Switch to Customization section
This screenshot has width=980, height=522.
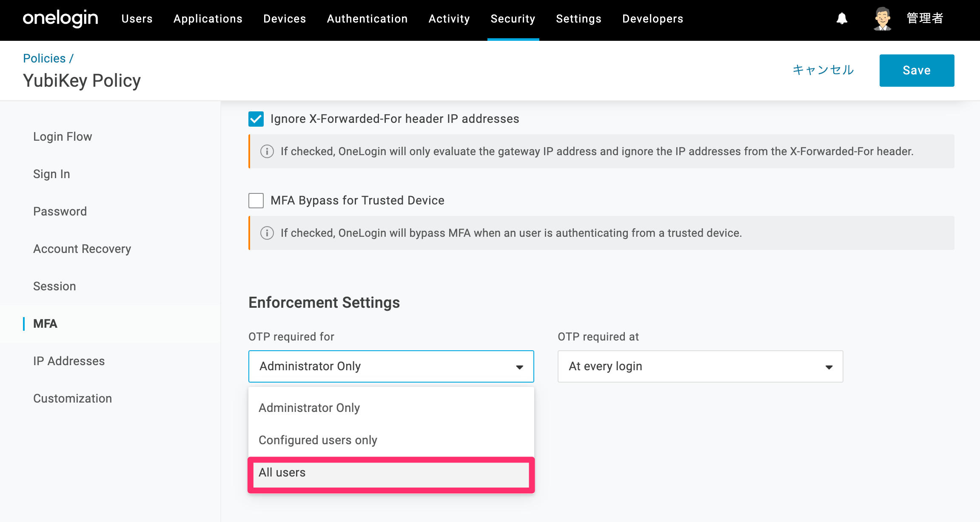tap(73, 399)
